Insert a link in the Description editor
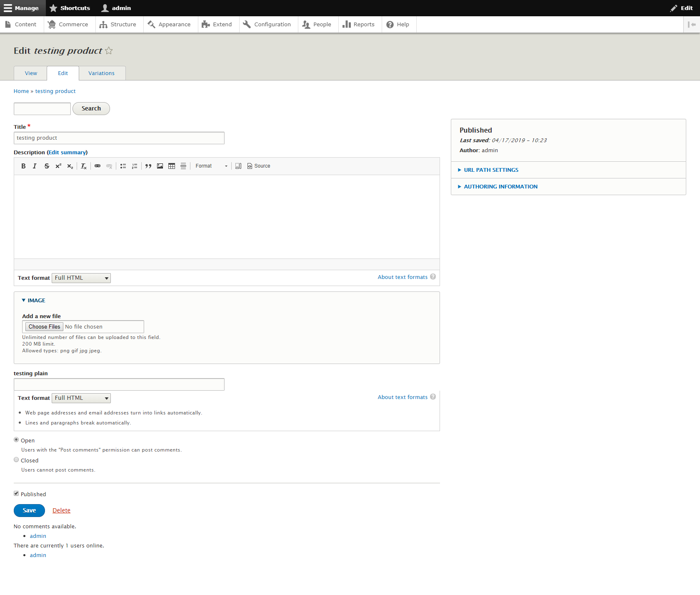 [97, 166]
